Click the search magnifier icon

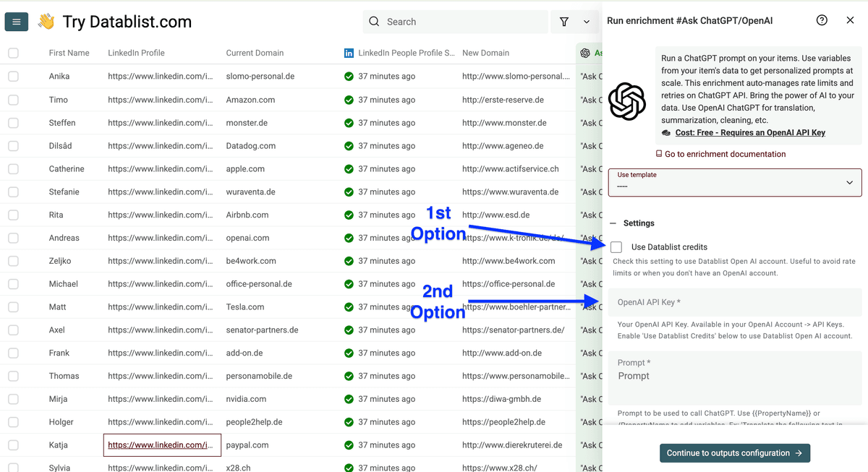(x=374, y=22)
